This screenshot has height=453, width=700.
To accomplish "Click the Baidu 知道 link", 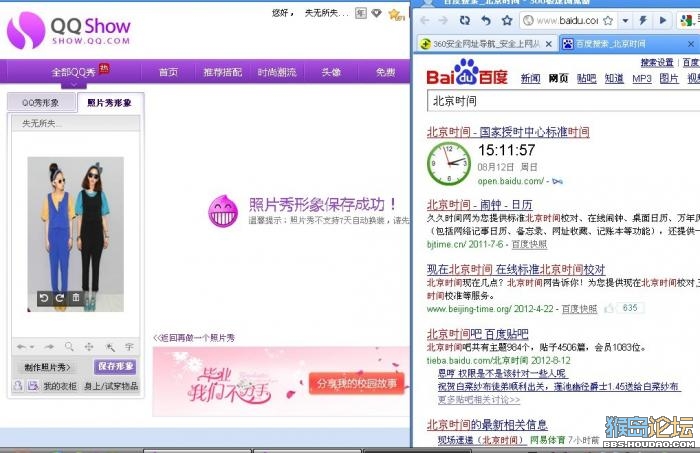I will pyautogui.click(x=614, y=79).
